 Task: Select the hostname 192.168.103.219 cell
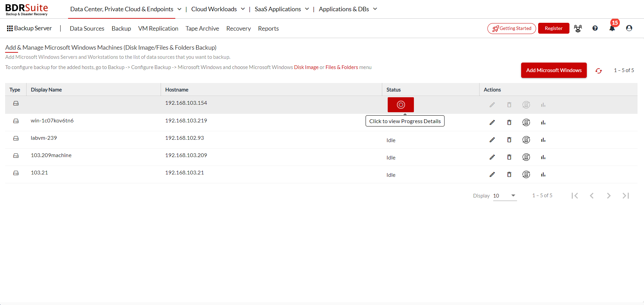click(186, 121)
